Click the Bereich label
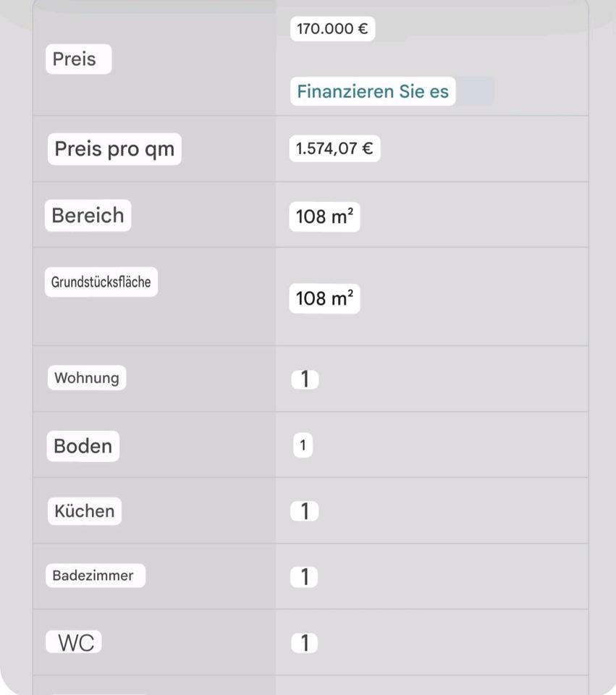 [88, 216]
